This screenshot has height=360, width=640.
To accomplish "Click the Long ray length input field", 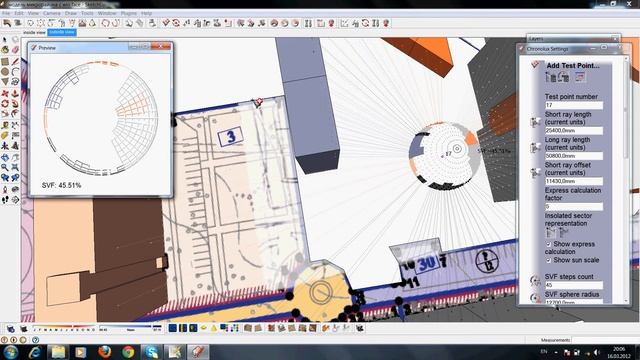I will coord(574,156).
